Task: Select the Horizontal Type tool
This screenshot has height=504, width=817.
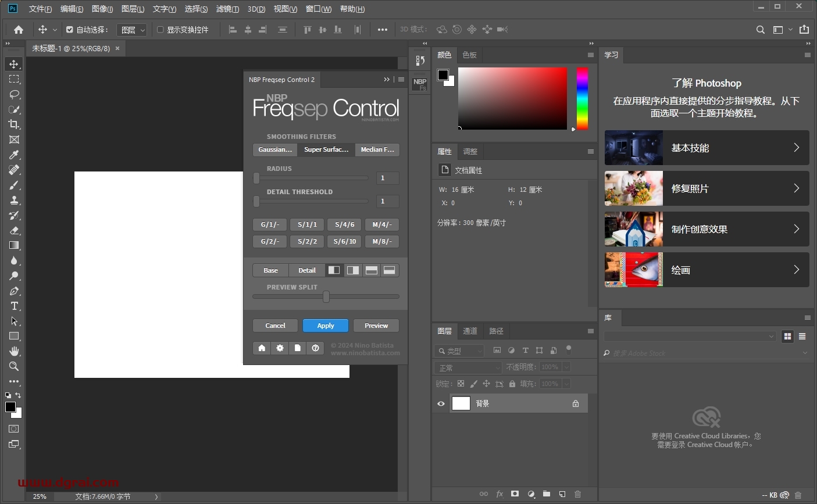Action: coord(14,306)
